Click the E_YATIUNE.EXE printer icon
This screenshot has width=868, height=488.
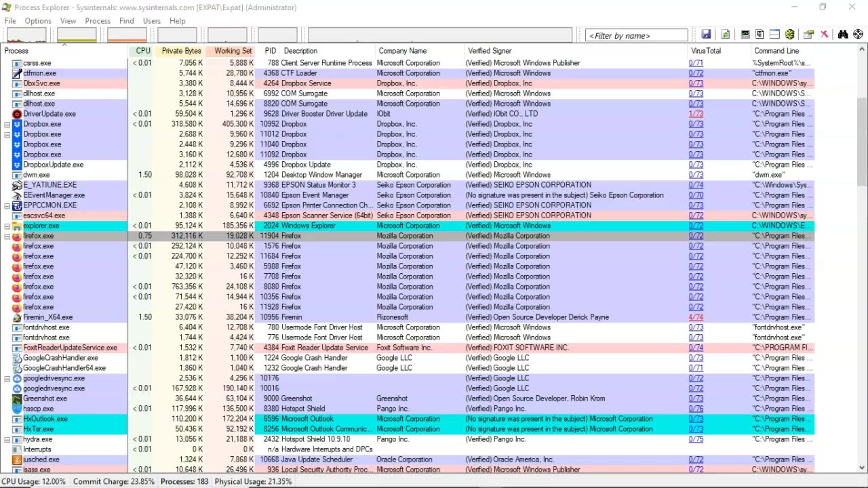point(18,185)
